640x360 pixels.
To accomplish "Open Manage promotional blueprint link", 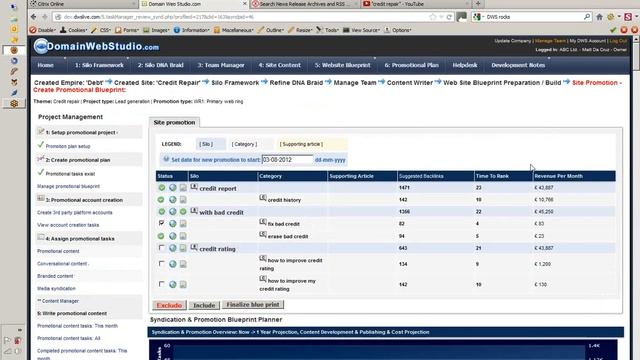I will 69,187.
